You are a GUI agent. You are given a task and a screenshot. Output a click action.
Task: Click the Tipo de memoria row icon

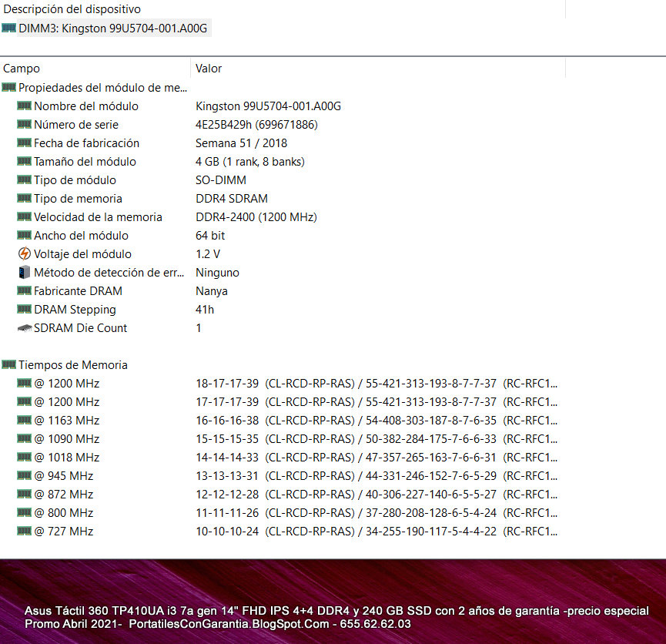[24, 198]
